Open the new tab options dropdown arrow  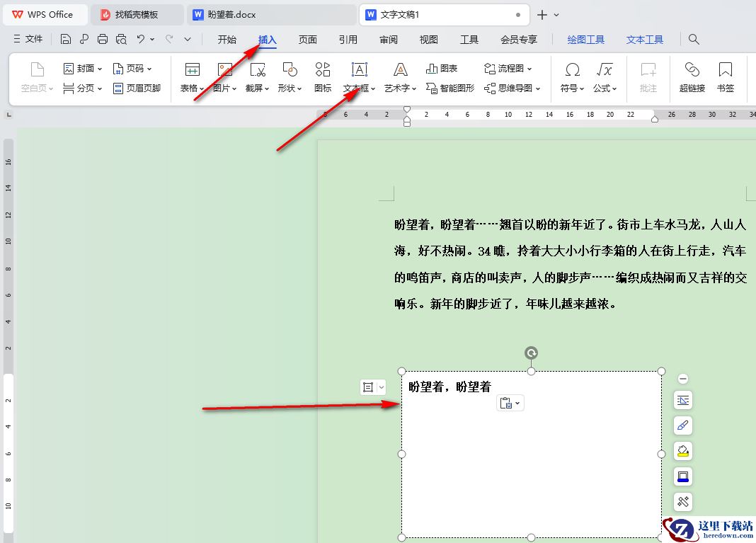point(556,15)
